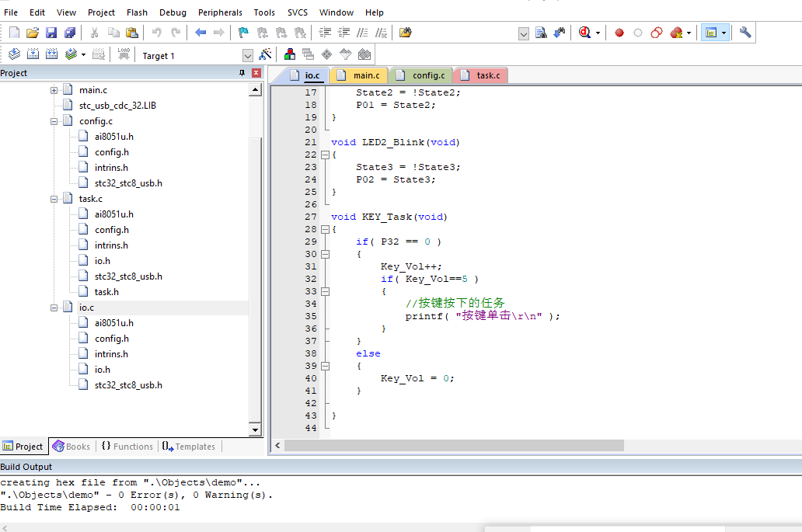Open Configuration wrench icon
Viewport: 802px width, 532px height.
[x=745, y=33]
